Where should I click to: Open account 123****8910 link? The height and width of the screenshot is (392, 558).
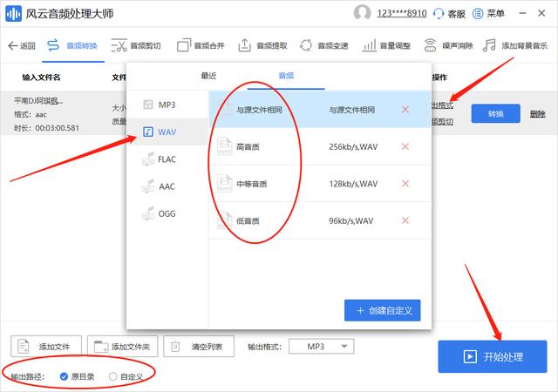(x=402, y=13)
